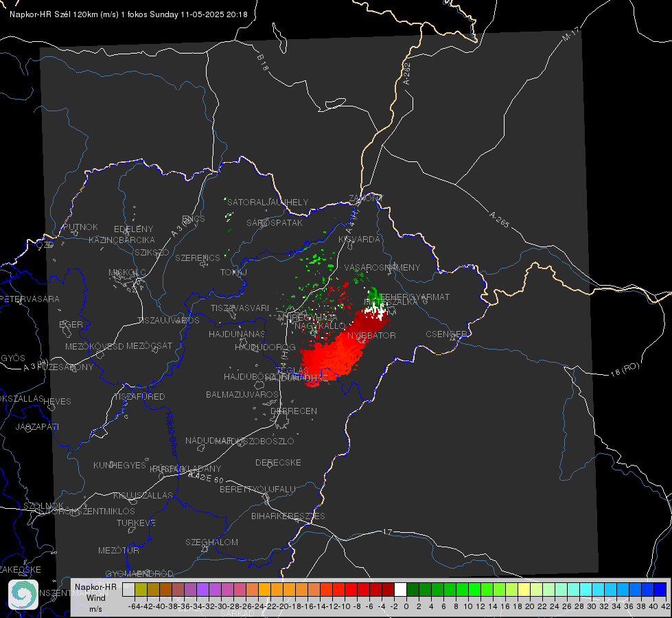Click the B 18 road label
The height and width of the screenshot is (618, 672).
click(263, 62)
